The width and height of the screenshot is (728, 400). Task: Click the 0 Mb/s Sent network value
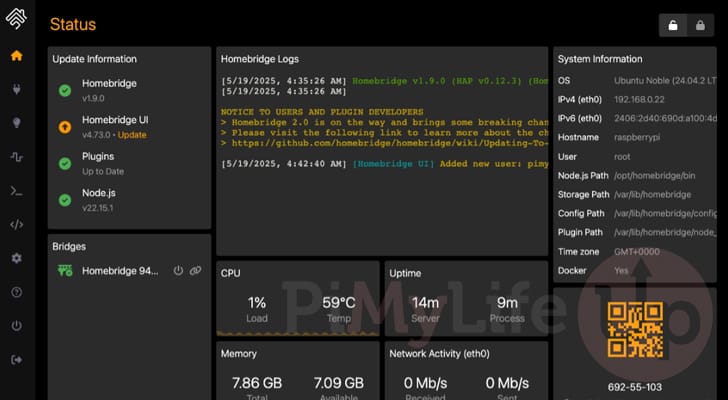point(507,383)
